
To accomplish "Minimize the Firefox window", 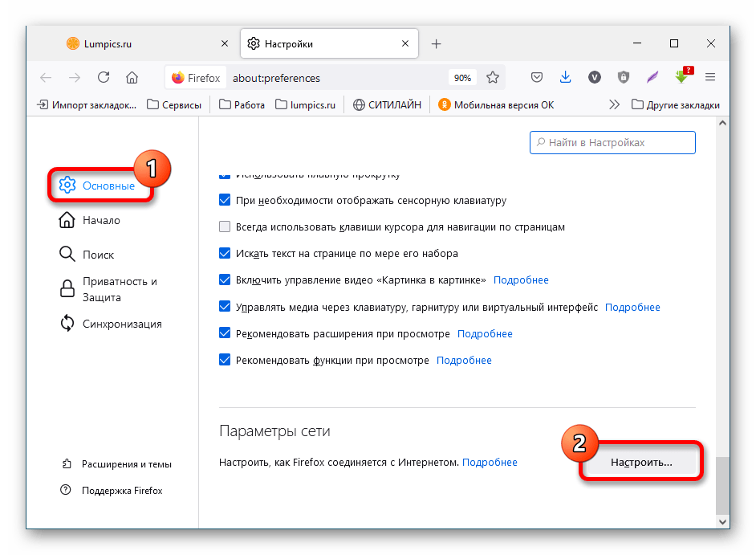I will point(637,43).
